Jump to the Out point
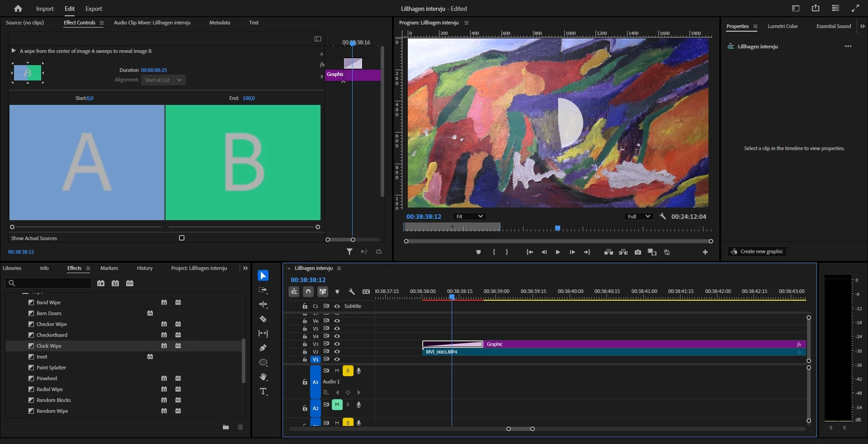Viewport: 868px width, 444px height. coord(587,252)
